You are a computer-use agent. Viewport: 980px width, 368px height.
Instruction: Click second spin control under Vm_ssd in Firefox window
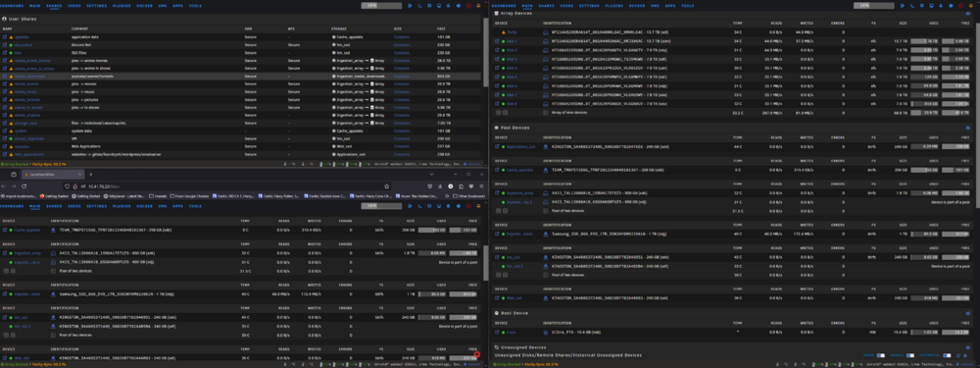(x=13, y=335)
